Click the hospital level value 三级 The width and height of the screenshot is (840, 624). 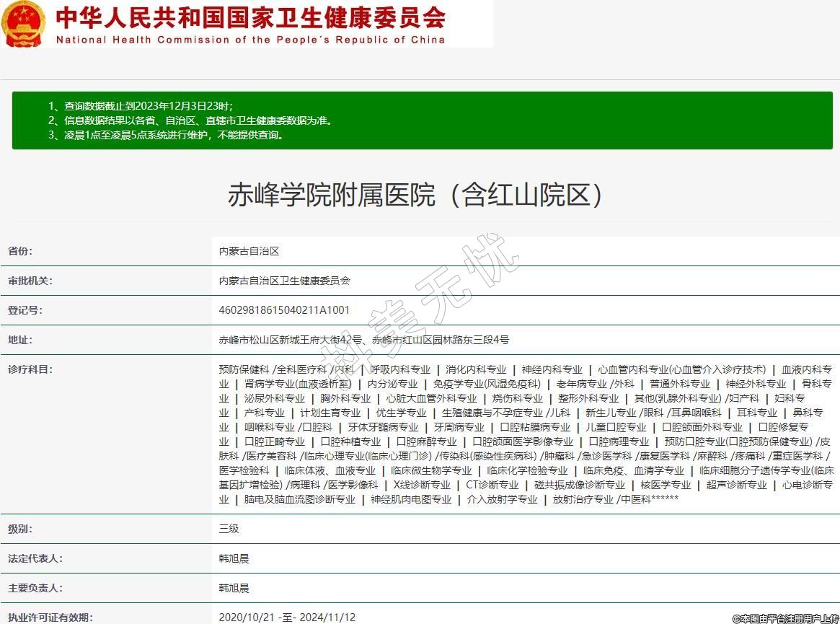[229, 529]
